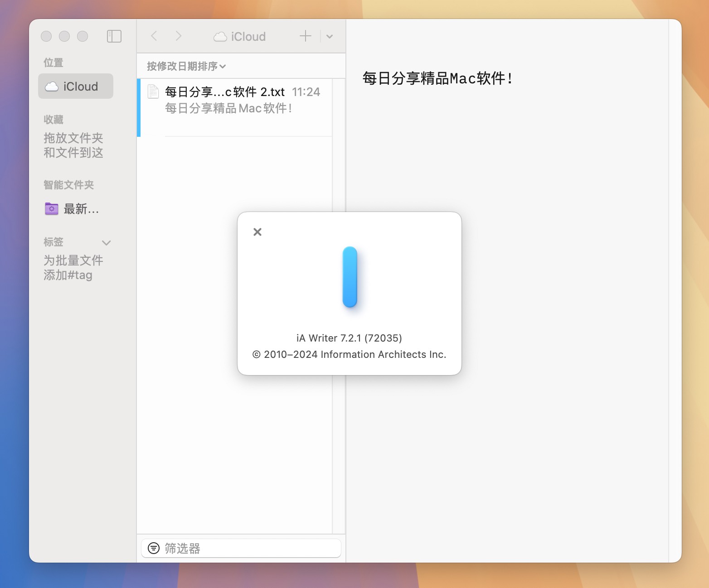The height and width of the screenshot is (588, 709).
Task: Click the document icon of the txt file
Action: 153,92
